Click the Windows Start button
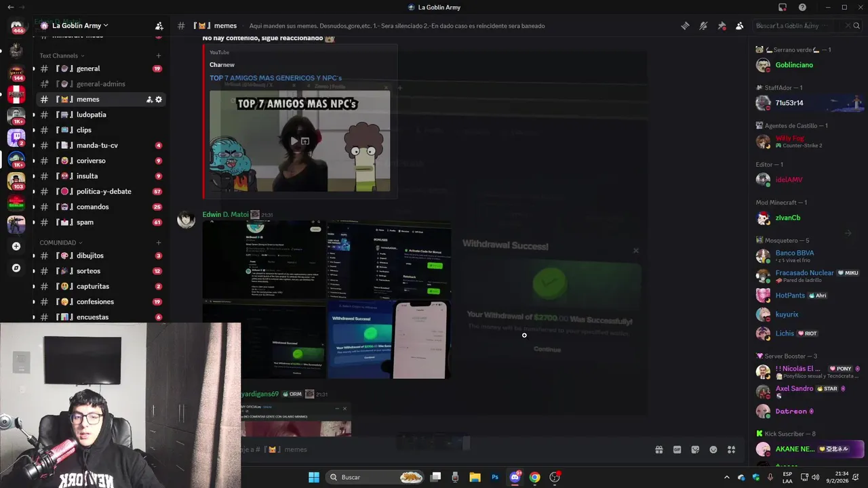The height and width of the screenshot is (488, 868). [314, 477]
